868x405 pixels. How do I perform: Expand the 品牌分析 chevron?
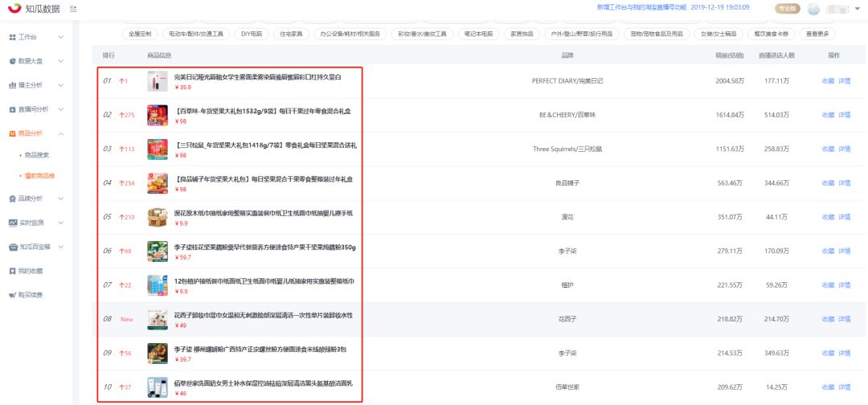[61, 198]
